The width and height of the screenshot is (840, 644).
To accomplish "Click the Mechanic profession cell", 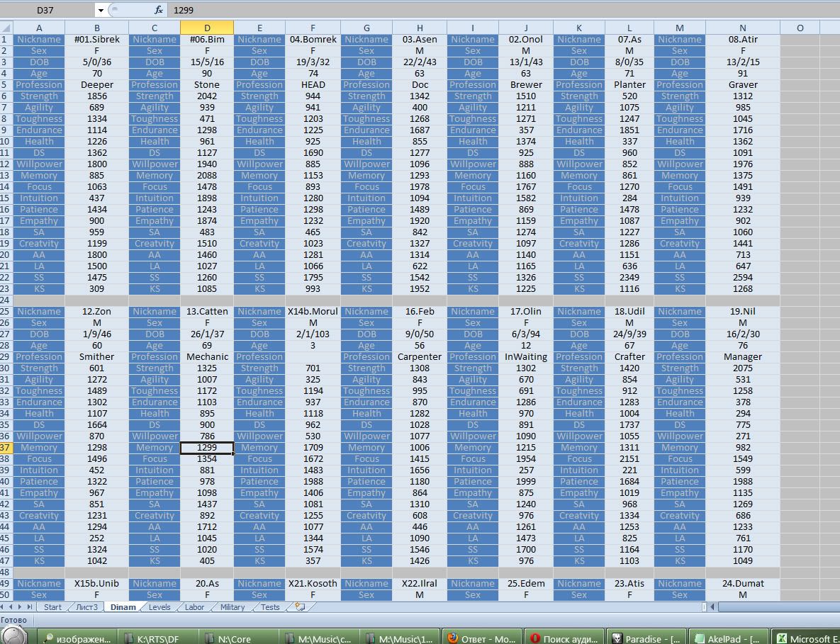I will tap(207, 356).
